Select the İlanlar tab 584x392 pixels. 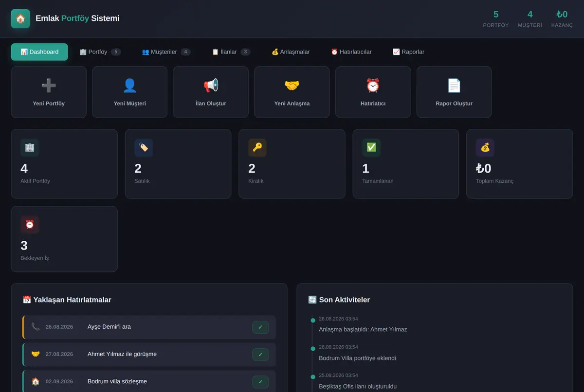[x=231, y=52]
